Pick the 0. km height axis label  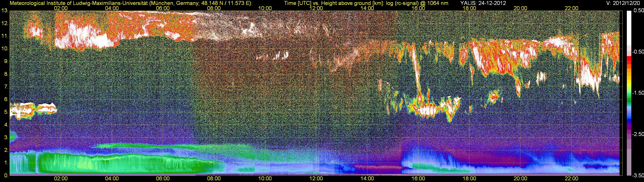(x=6, y=176)
